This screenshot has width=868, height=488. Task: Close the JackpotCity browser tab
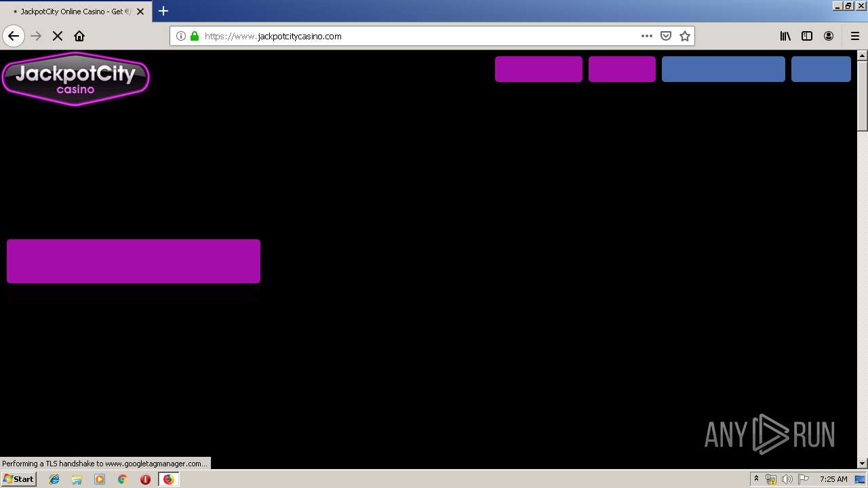(x=140, y=12)
